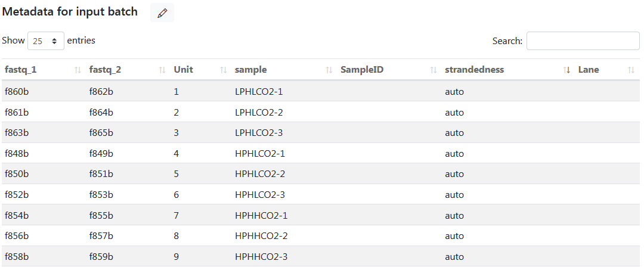Sort by SampleID column arrows icon

pyautogui.click(x=434, y=70)
